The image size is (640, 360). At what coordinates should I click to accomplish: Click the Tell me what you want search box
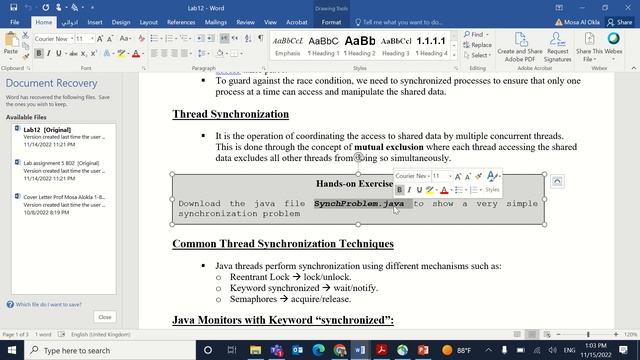click(x=399, y=22)
